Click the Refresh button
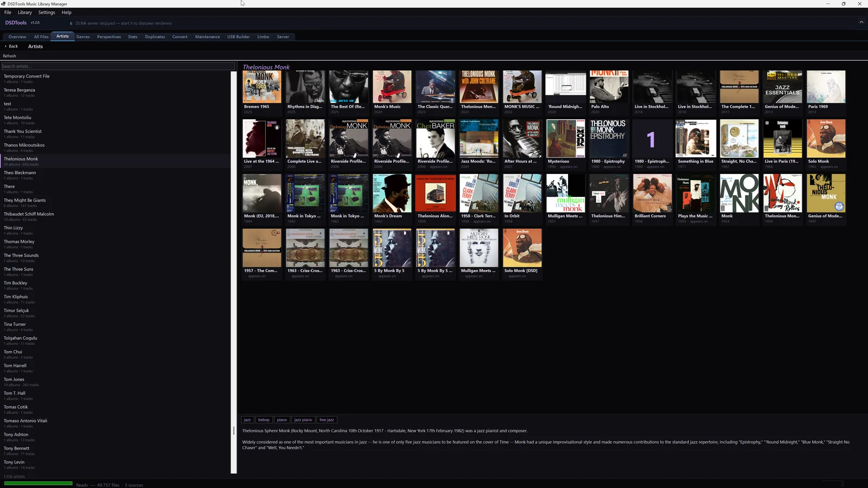Screen dimensions: 868x488 pos(9,56)
